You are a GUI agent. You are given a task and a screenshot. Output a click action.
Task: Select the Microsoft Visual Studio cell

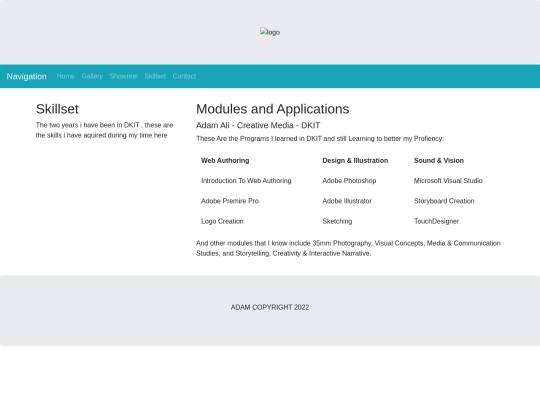448,181
